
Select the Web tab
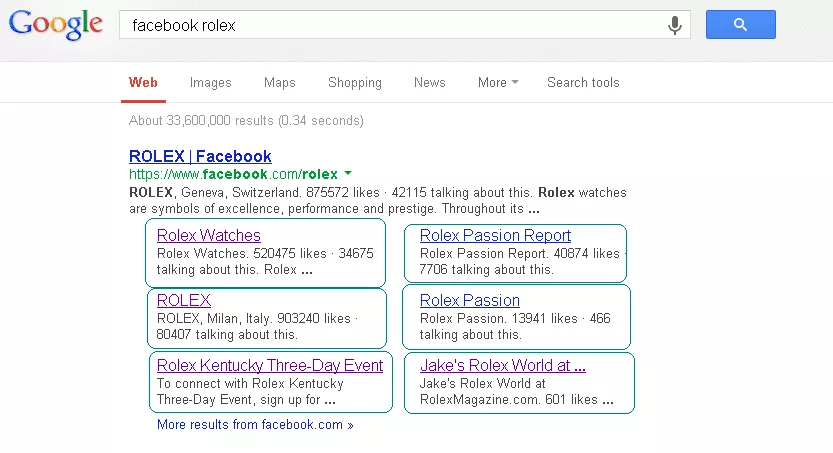(143, 83)
